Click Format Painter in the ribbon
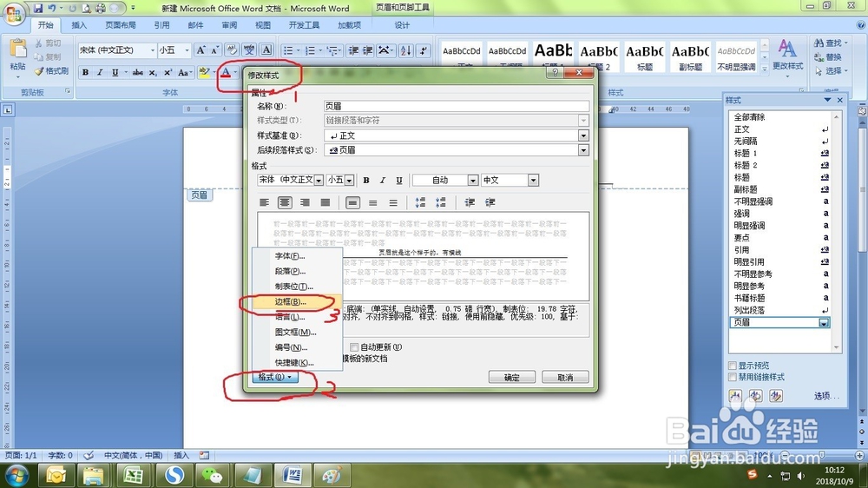 click(51, 71)
